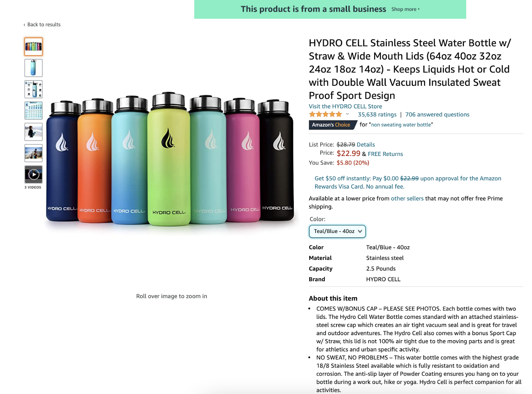
Task: Show the beach lifestyle photo thumbnail
Action: 33,153
